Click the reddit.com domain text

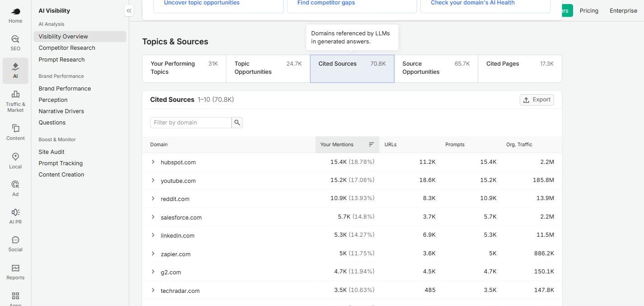pyautogui.click(x=175, y=199)
